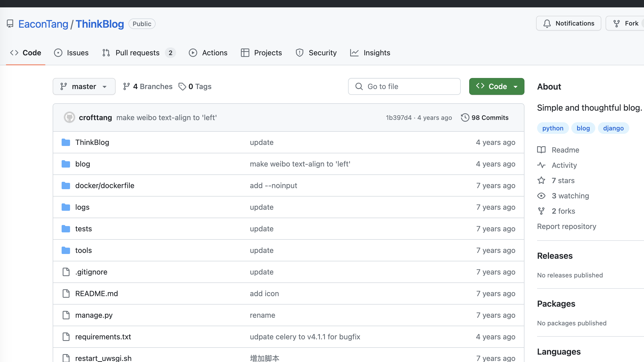The width and height of the screenshot is (644, 362).
Task: View the 98 Commits history
Action: [485, 118]
